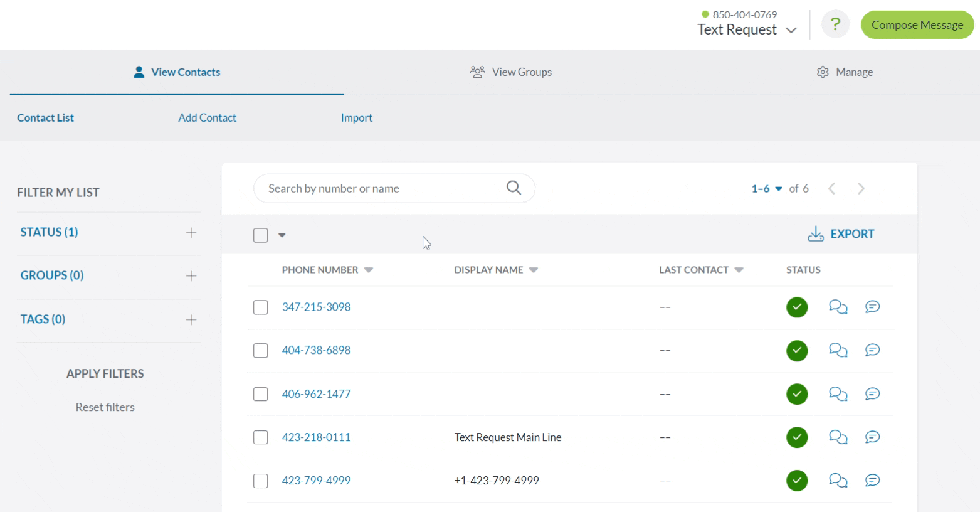Click the message bubble icon for 423-799-4999
The width and height of the screenshot is (980, 512).
[872, 481]
